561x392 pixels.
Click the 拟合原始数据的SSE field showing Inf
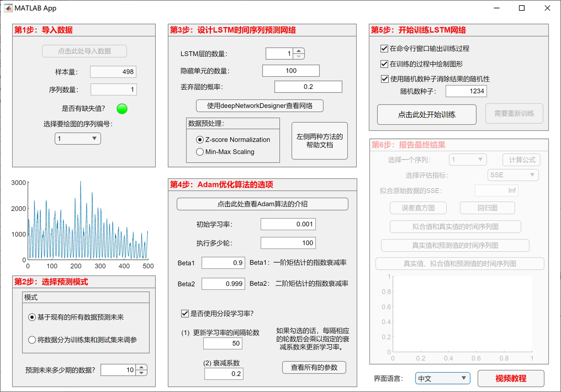497,191
